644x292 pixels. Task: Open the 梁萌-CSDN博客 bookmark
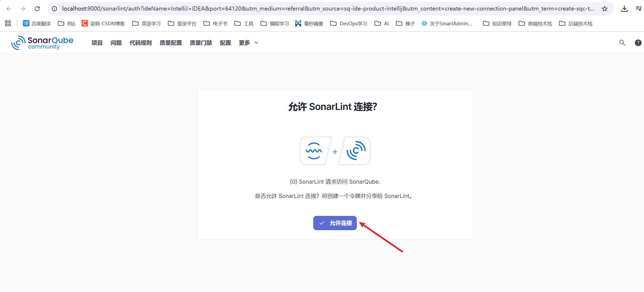tap(103, 24)
